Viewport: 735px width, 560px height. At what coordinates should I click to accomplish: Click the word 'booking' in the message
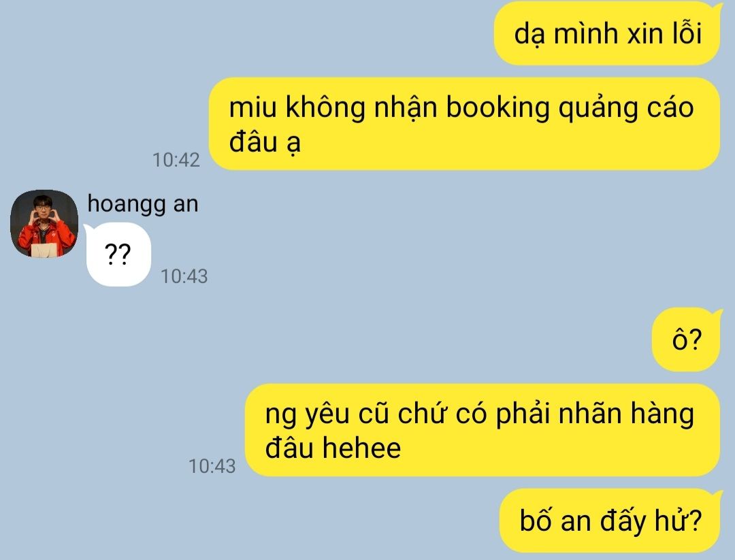pos(497,108)
